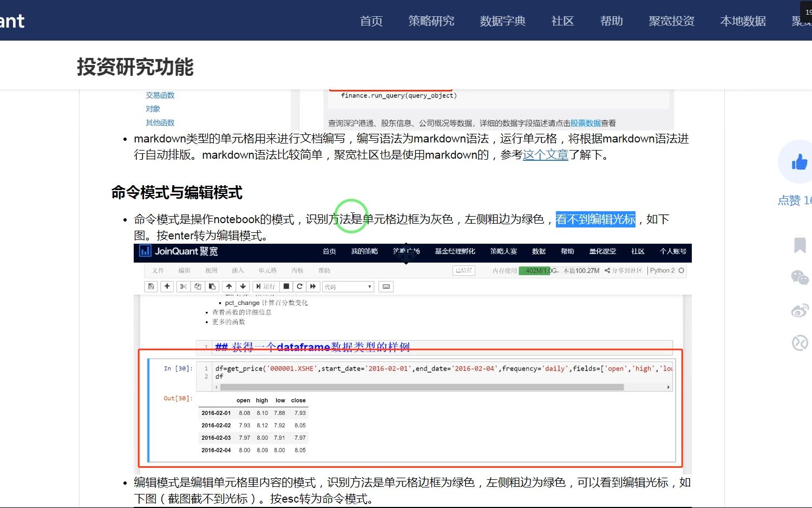Click the In [30] cell prompt
This screenshot has width=812, height=508.
coord(178,368)
